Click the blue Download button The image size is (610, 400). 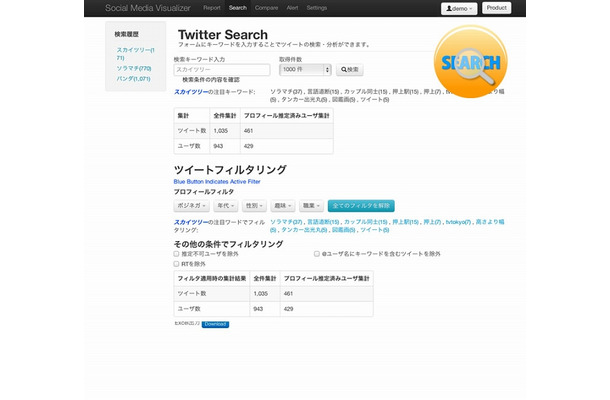(215, 324)
